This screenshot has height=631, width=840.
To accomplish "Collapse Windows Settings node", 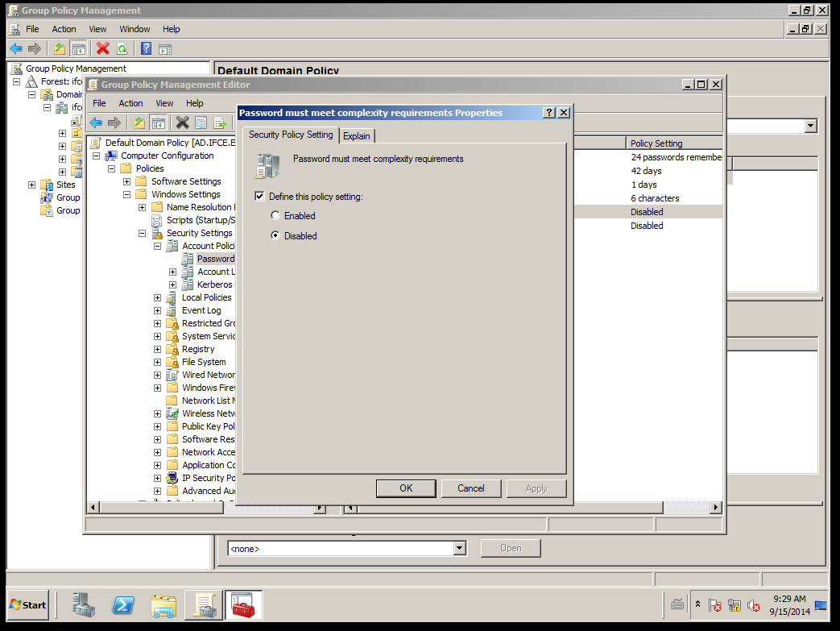I will click(127, 194).
